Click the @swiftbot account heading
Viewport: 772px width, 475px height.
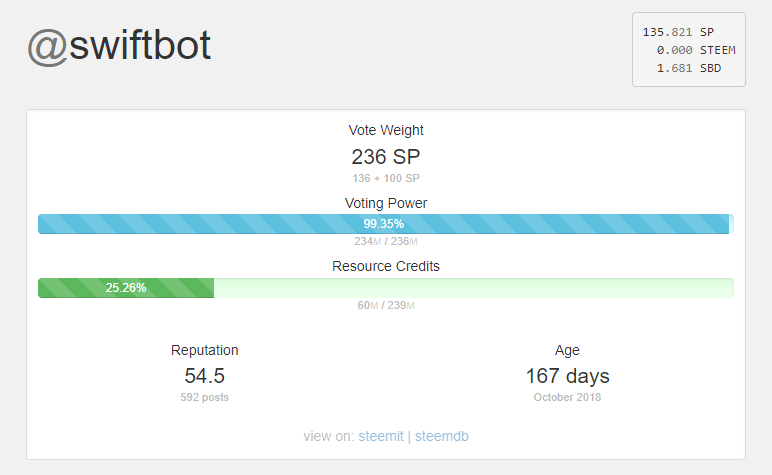pyautogui.click(x=119, y=47)
